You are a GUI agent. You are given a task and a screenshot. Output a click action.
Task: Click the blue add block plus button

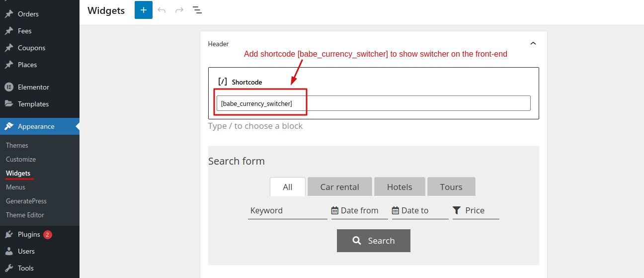click(144, 10)
